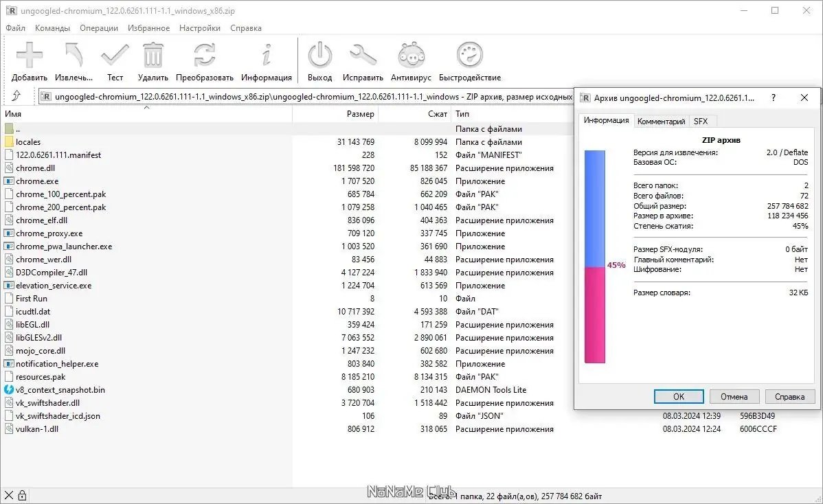The width and height of the screenshot is (823, 504).
Task: Open the Справка menu
Action: click(246, 27)
